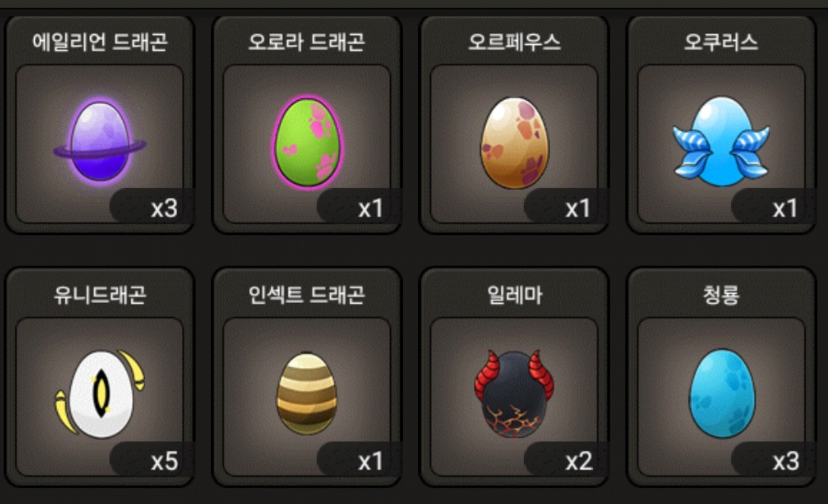
Task: Select the white eye-marked 유니드래곤 egg
Action: 100,393
